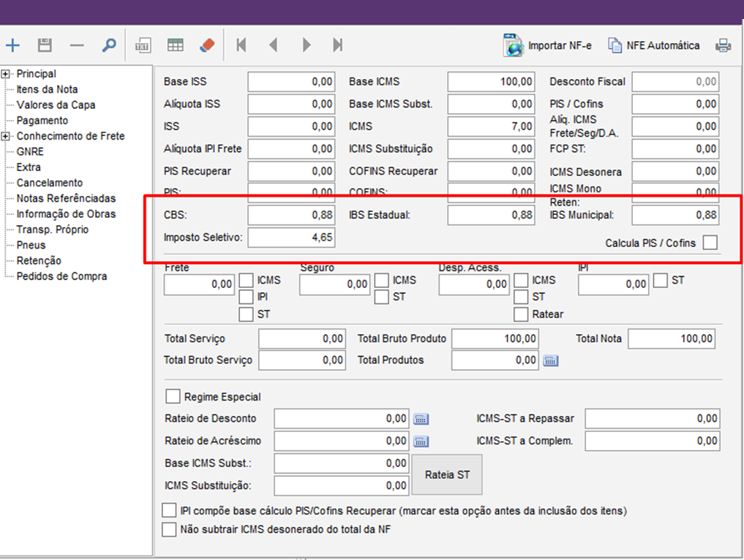Open Rateio de Desconto calculator icon

tap(421, 419)
